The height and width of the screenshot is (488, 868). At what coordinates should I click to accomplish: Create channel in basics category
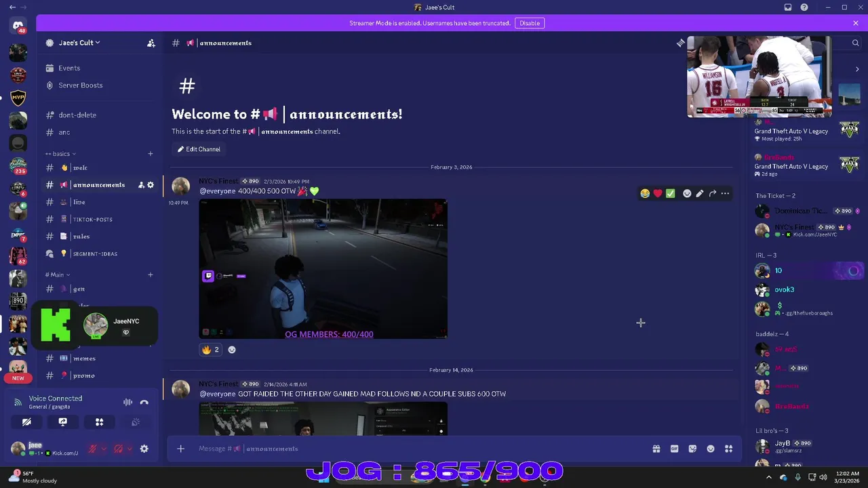click(151, 154)
